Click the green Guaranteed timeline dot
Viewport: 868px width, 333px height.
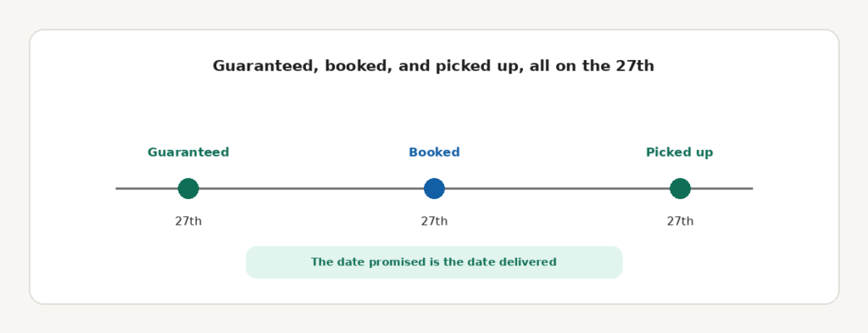point(188,189)
